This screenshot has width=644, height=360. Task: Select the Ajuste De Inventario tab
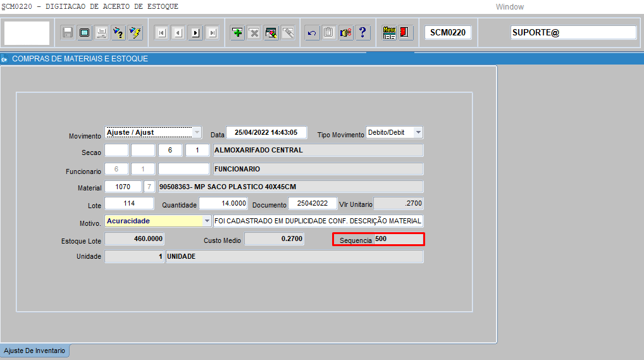click(x=35, y=351)
